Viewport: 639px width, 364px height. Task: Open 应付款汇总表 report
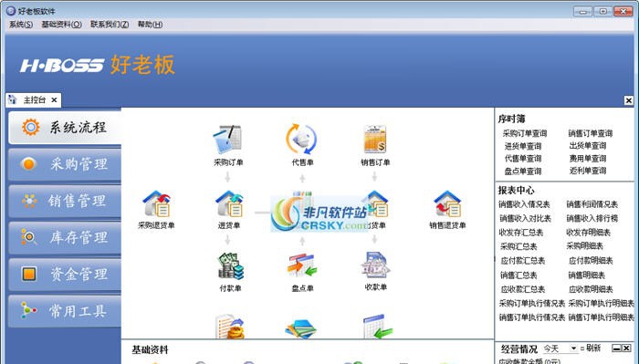pos(523,261)
